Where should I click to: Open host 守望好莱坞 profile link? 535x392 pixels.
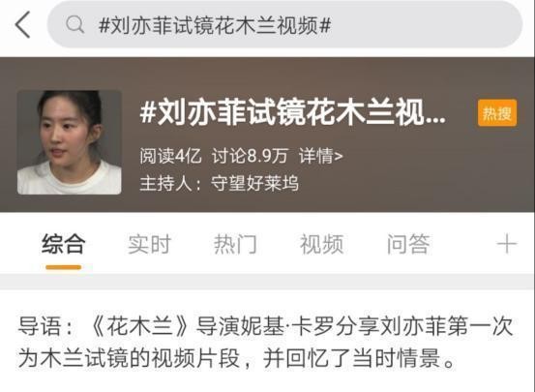tap(254, 183)
